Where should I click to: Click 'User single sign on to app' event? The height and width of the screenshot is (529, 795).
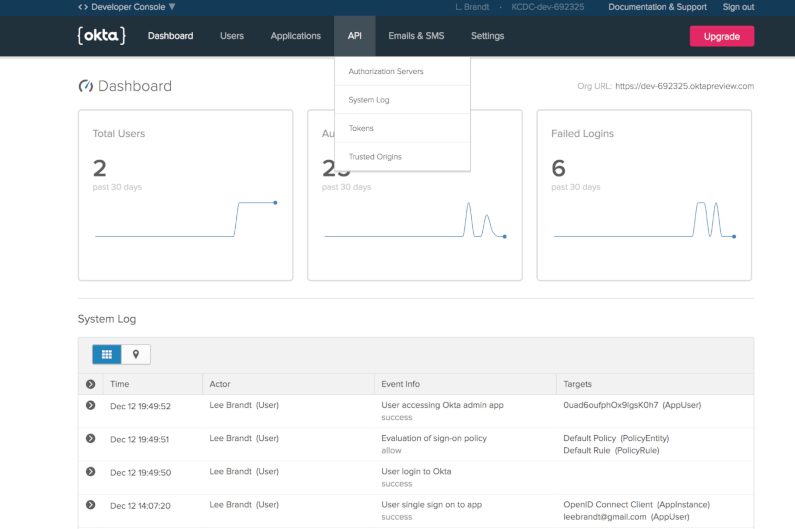click(x=431, y=505)
